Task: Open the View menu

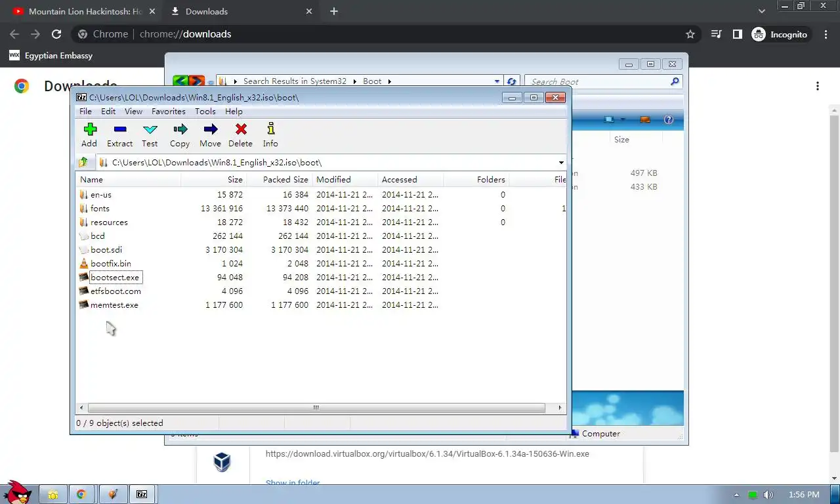Action: click(x=133, y=112)
